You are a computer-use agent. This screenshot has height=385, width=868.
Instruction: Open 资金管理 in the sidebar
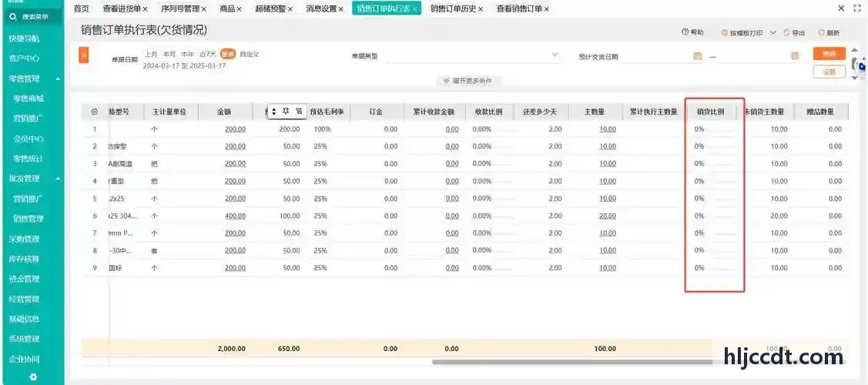[25, 279]
